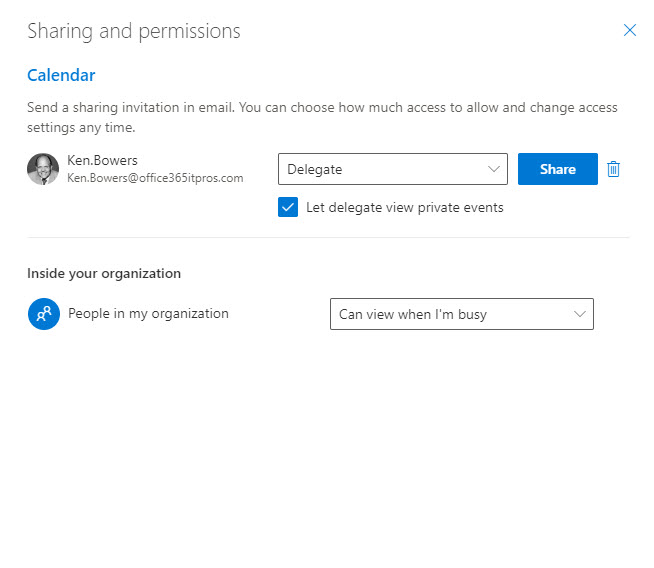
Task: Click the 'Inside your organization' heading
Action: coord(104,274)
